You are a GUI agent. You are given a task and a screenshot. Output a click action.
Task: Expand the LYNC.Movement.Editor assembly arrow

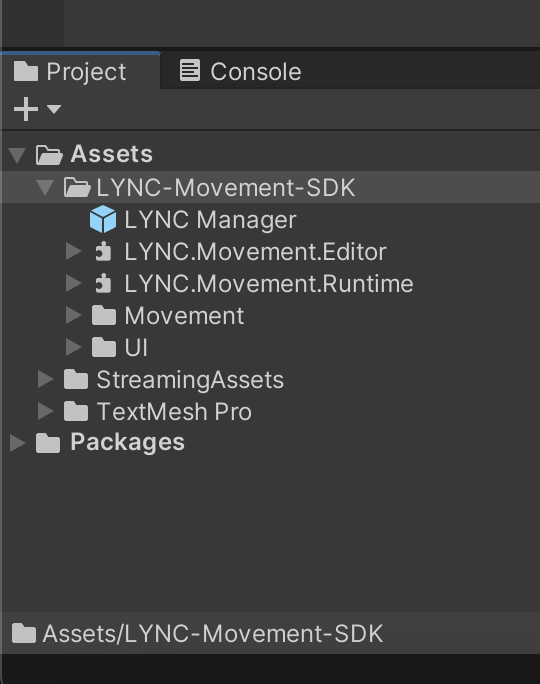pos(73,252)
